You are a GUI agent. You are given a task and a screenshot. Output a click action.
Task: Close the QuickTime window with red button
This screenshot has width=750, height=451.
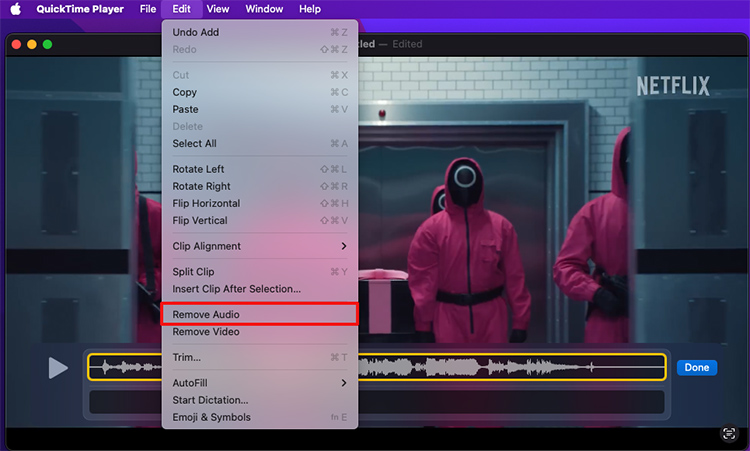pyautogui.click(x=16, y=44)
